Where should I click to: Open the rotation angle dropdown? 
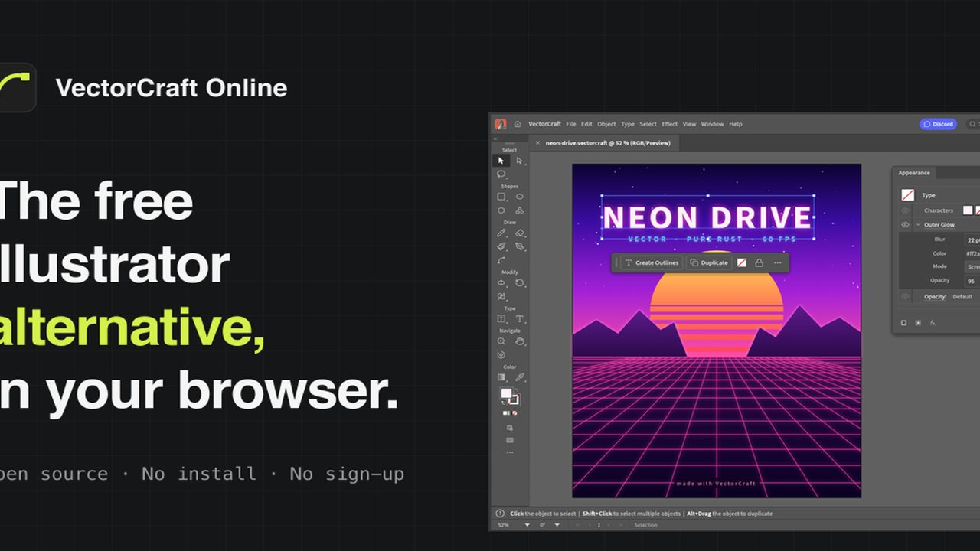pos(557,525)
